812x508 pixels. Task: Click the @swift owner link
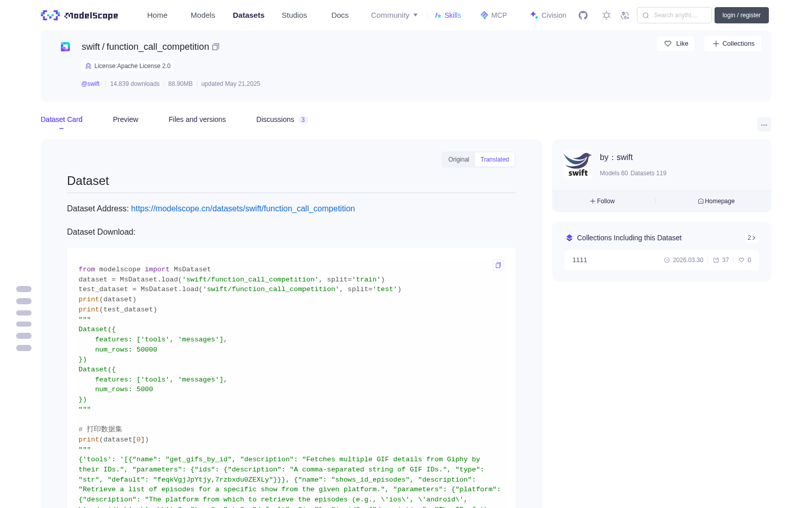click(x=90, y=84)
